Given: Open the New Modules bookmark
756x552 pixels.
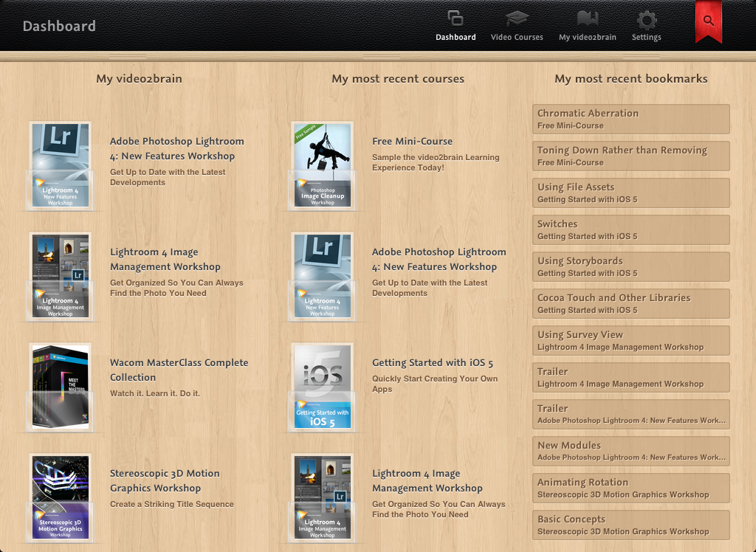Looking at the screenshot, I should click(x=631, y=451).
